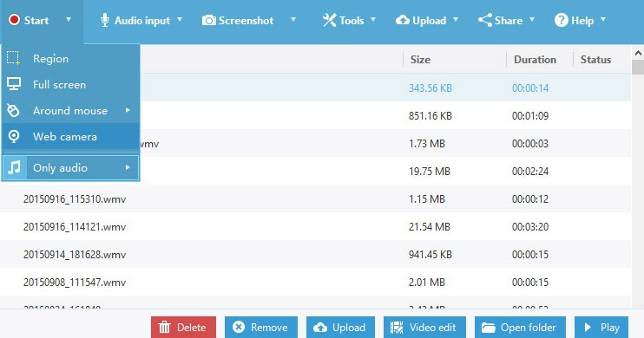The width and height of the screenshot is (644, 338).
Task: Choose Only audio menu entry
Action: coord(70,167)
